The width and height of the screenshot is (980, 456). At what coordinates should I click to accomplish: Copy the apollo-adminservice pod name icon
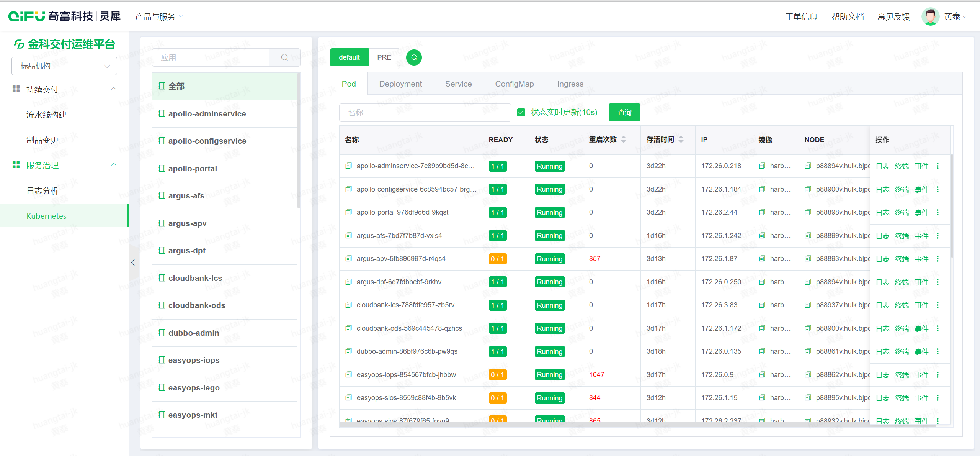(x=348, y=166)
